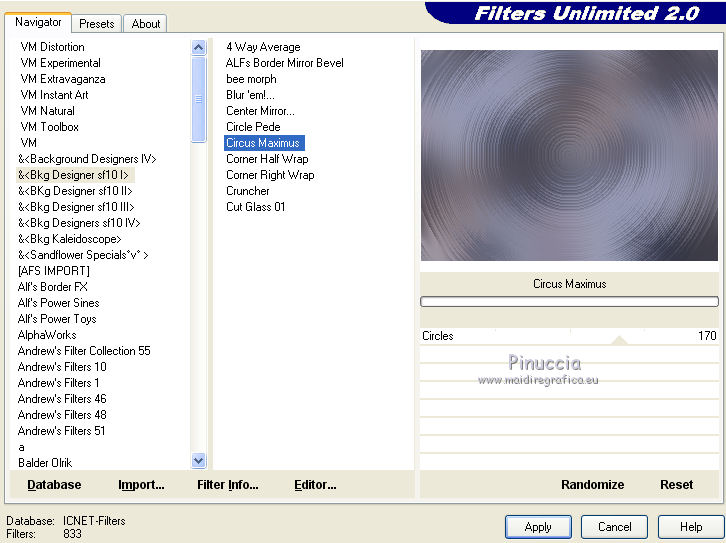The image size is (726, 543).
Task: Click the Import... button
Action: click(x=141, y=485)
